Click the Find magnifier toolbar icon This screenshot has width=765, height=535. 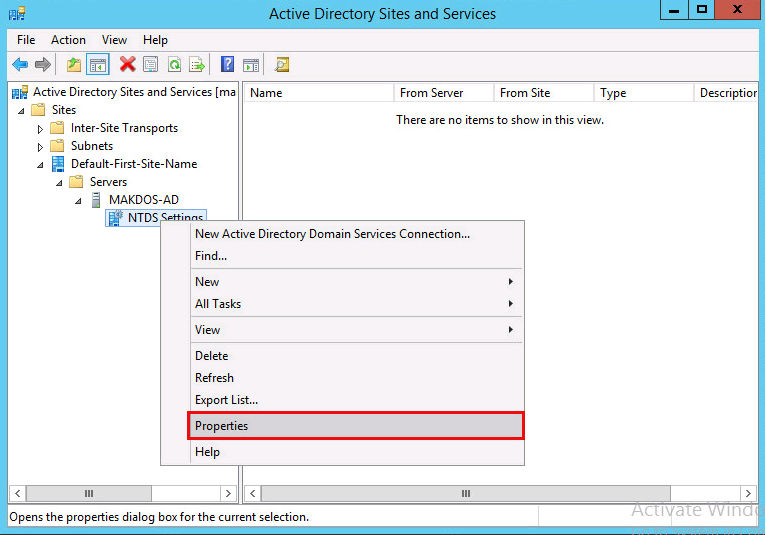click(282, 64)
